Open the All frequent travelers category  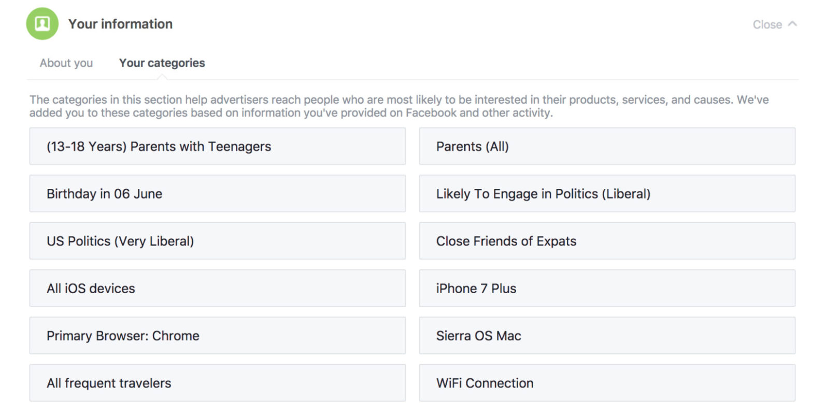point(217,383)
